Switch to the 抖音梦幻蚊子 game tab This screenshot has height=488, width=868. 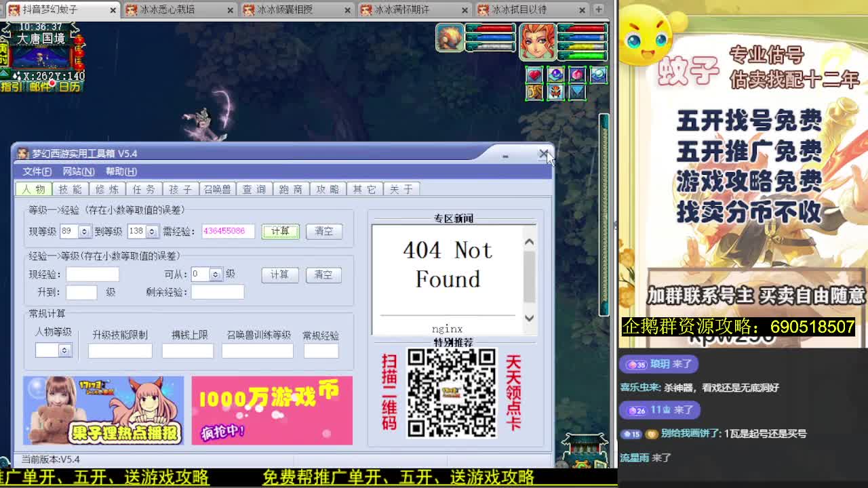[50, 9]
